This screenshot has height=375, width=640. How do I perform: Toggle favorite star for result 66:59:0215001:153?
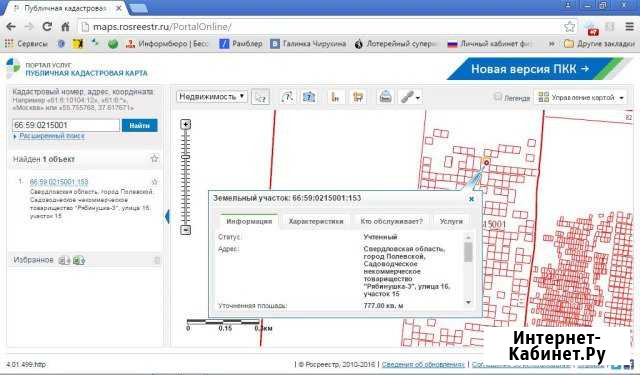(155, 182)
